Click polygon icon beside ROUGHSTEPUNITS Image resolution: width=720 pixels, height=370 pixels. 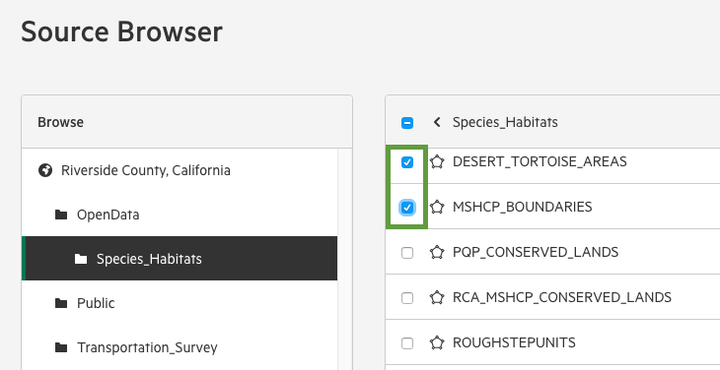click(437, 343)
